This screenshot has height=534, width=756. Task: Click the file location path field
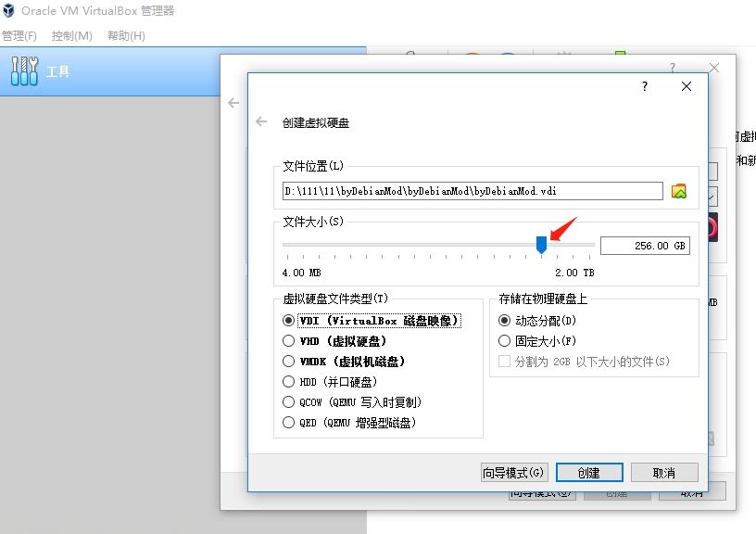coord(472,191)
